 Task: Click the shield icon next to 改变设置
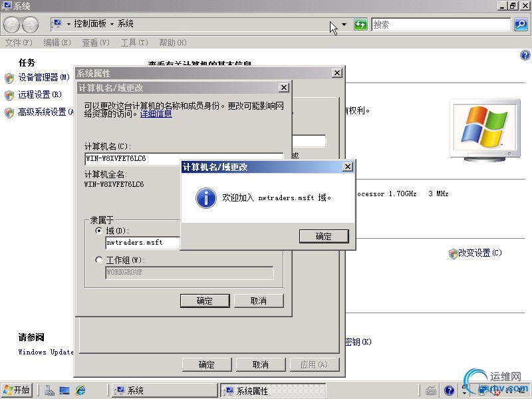(453, 253)
